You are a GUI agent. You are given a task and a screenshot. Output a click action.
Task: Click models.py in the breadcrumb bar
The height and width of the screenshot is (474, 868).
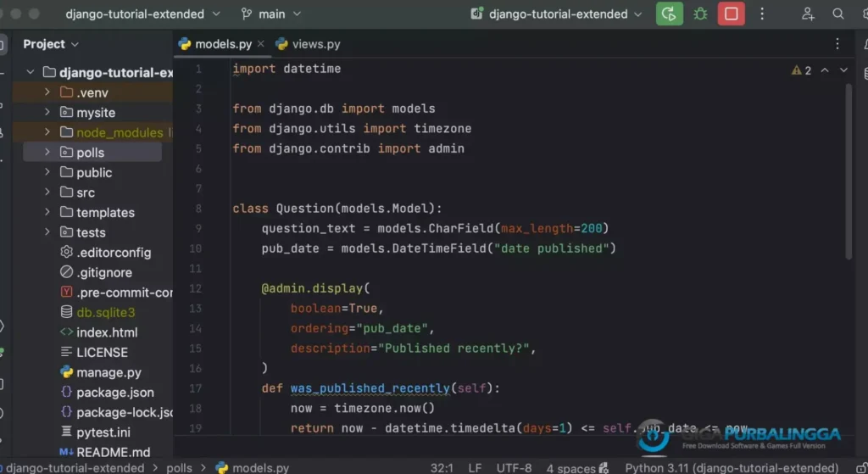253,468
